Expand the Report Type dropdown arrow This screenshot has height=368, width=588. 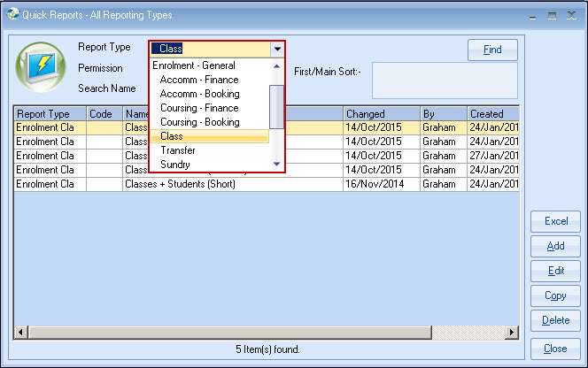coord(277,50)
